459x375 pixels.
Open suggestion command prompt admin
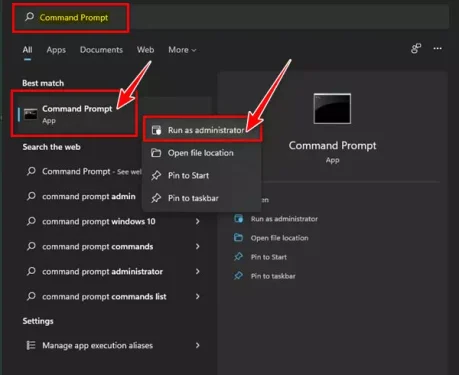(82, 196)
